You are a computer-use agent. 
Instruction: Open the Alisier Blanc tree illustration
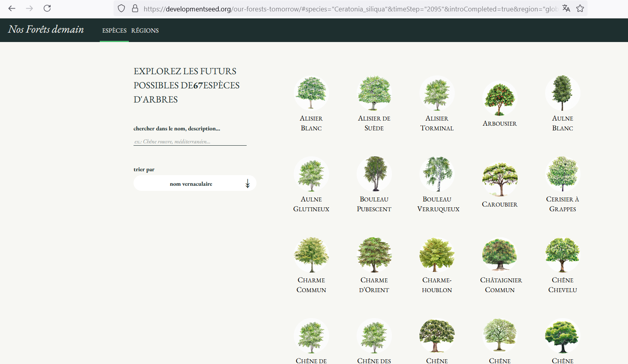click(x=311, y=93)
